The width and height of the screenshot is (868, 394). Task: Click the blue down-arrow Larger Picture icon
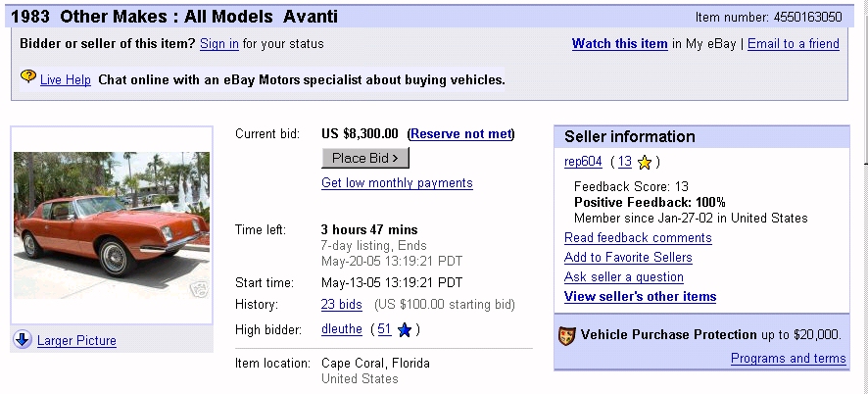(23, 340)
